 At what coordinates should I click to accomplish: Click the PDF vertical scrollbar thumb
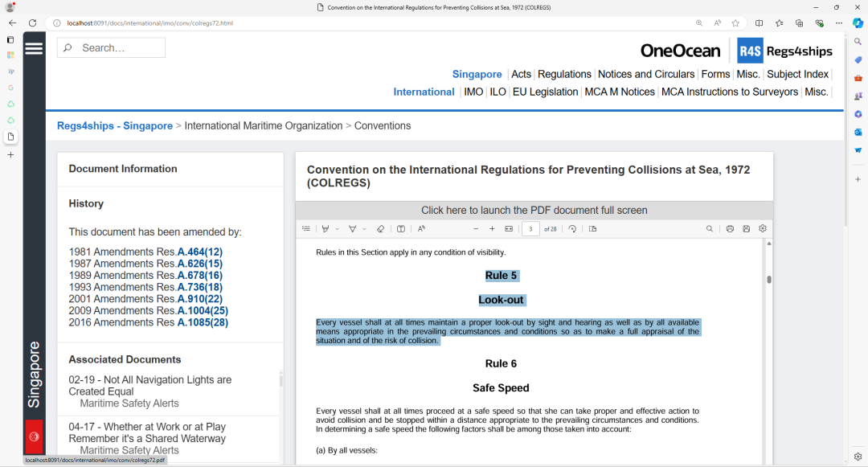pyautogui.click(x=769, y=280)
